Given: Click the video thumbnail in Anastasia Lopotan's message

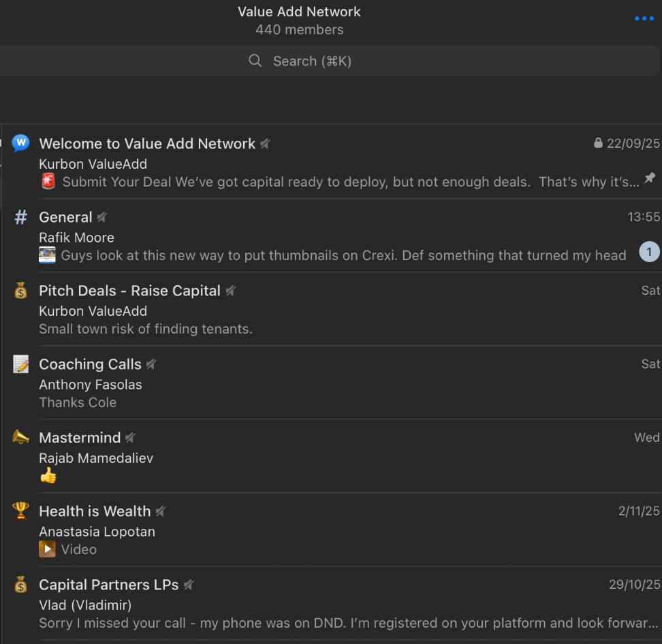Looking at the screenshot, I should point(47,549).
